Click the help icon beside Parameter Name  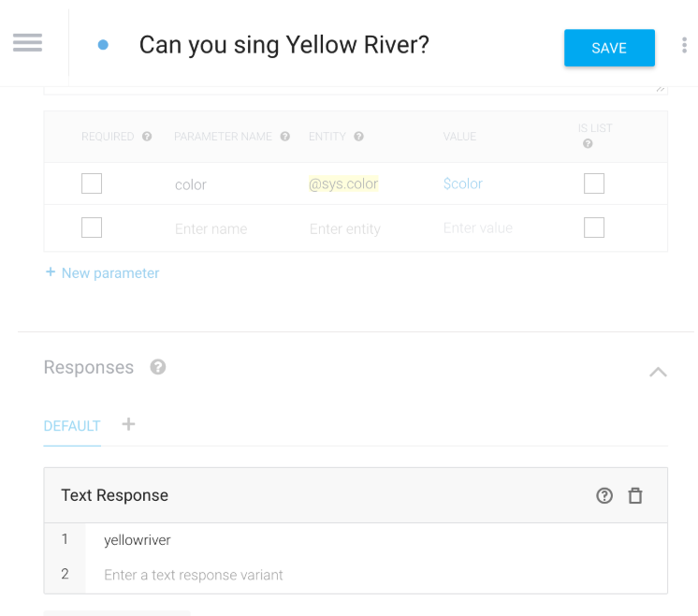point(284,137)
